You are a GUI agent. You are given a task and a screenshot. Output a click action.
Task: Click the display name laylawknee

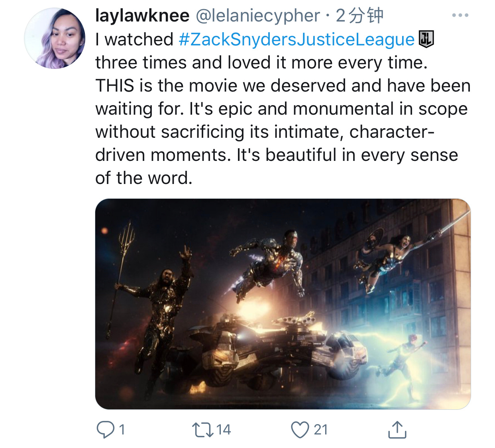click(142, 16)
